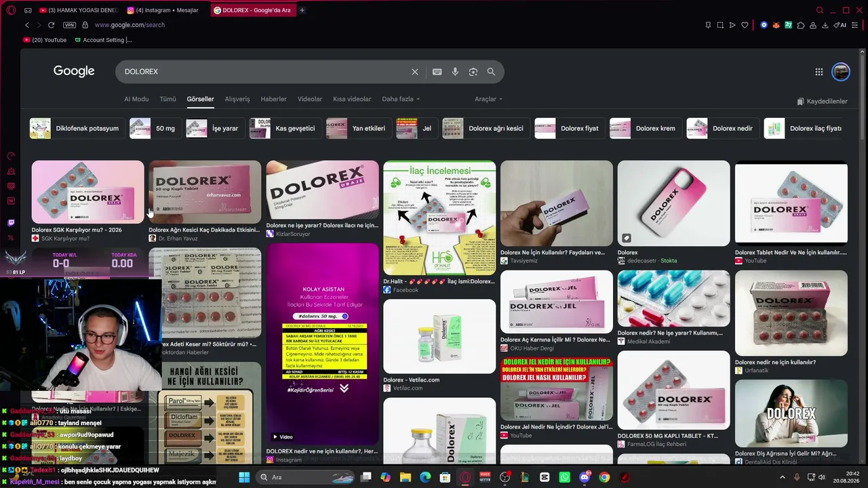Open the 'Account Setting' bookmark

tap(104, 40)
